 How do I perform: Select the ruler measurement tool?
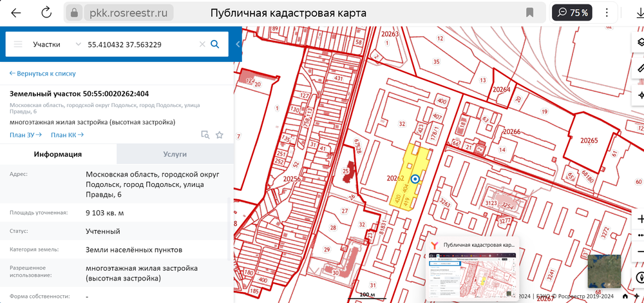pos(640,68)
